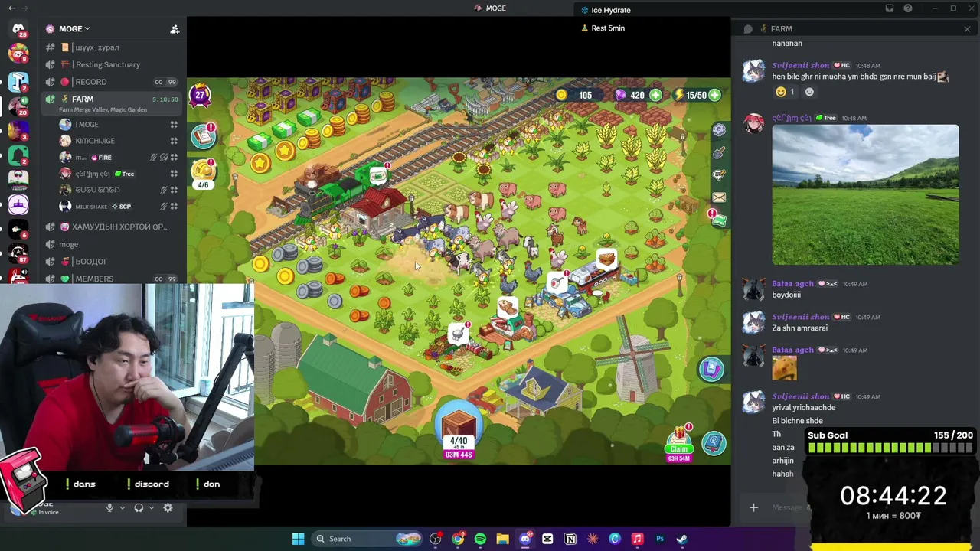Open Notion from the taskbar

pyautogui.click(x=570, y=539)
